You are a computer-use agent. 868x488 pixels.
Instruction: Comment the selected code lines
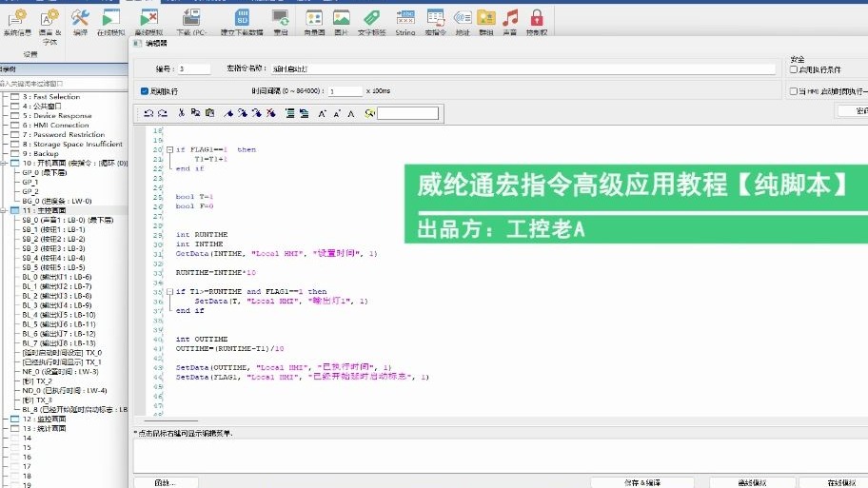pos(289,113)
